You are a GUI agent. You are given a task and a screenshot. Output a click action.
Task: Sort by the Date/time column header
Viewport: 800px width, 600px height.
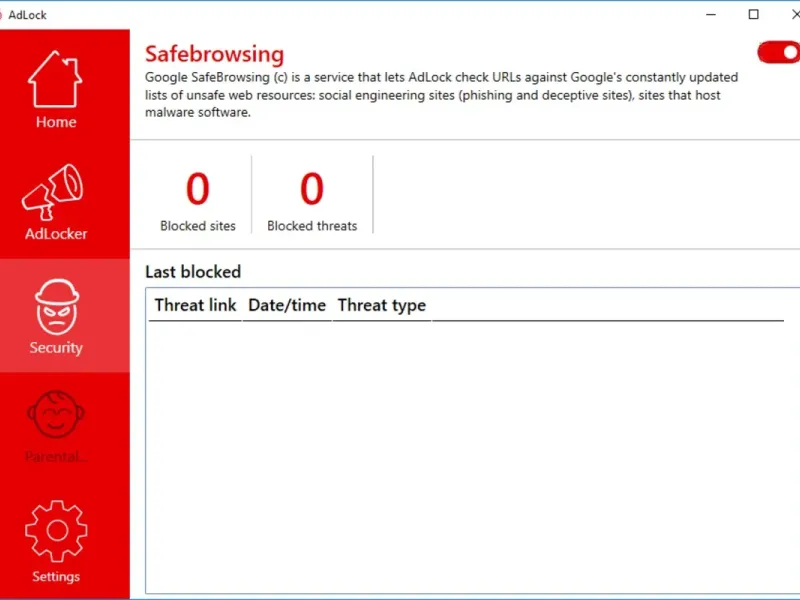[287, 305]
